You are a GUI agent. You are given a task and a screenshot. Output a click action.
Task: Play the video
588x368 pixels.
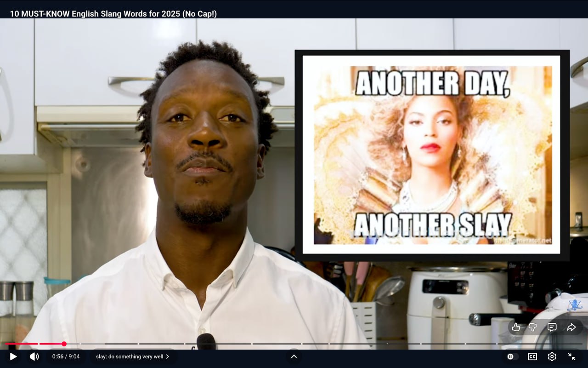tap(13, 356)
